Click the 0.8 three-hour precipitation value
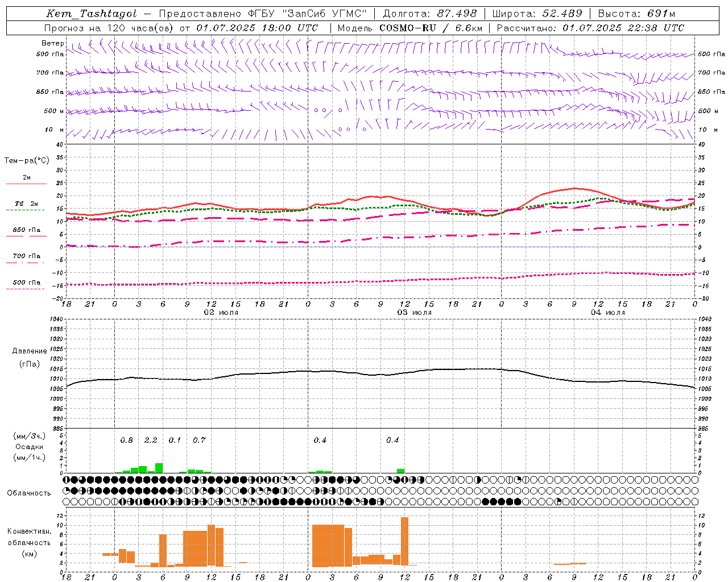728x582 pixels. pos(126,440)
